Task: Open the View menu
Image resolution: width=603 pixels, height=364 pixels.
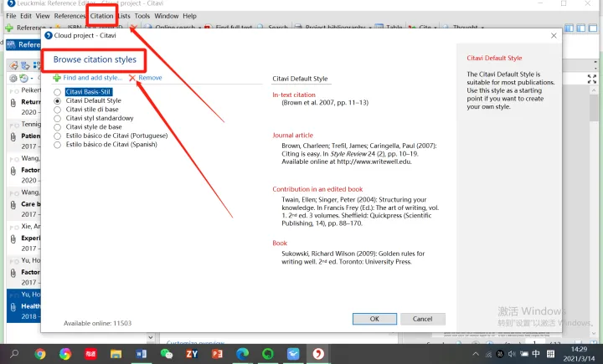Action: click(x=43, y=16)
